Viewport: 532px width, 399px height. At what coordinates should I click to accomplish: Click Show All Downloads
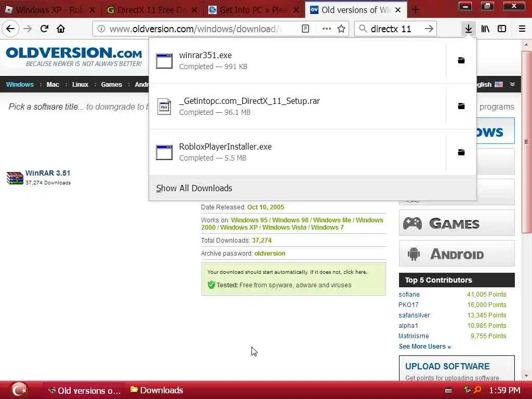tap(194, 188)
